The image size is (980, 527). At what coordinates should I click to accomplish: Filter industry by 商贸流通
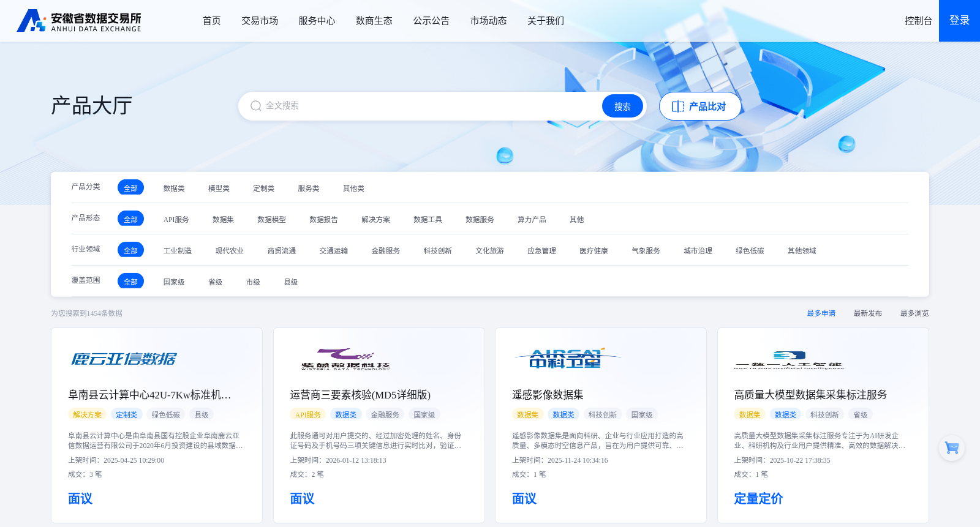(x=282, y=251)
